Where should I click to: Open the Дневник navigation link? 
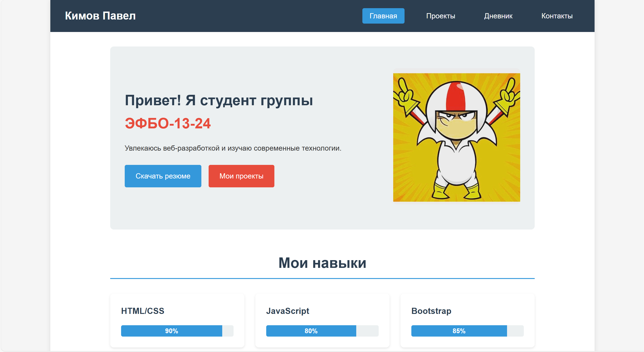pyautogui.click(x=498, y=16)
